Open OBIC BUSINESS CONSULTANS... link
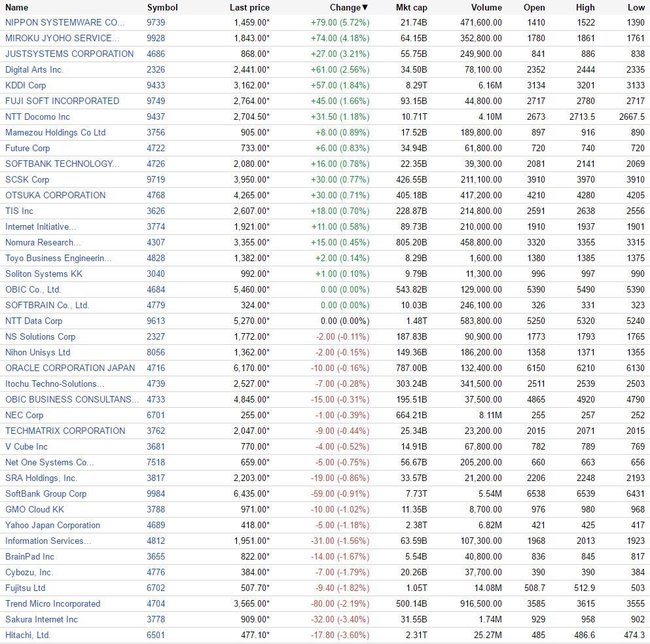This screenshot has width=650, height=644. click(x=72, y=399)
